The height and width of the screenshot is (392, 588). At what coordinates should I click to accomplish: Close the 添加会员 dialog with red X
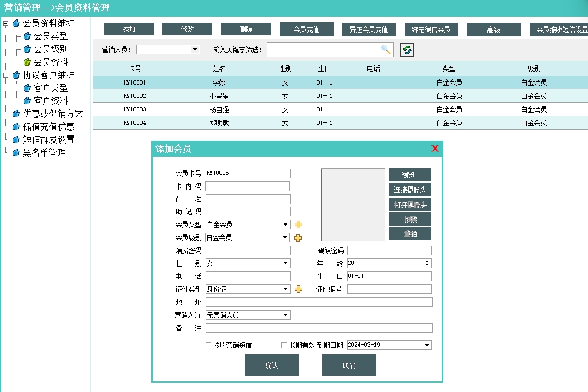435,149
